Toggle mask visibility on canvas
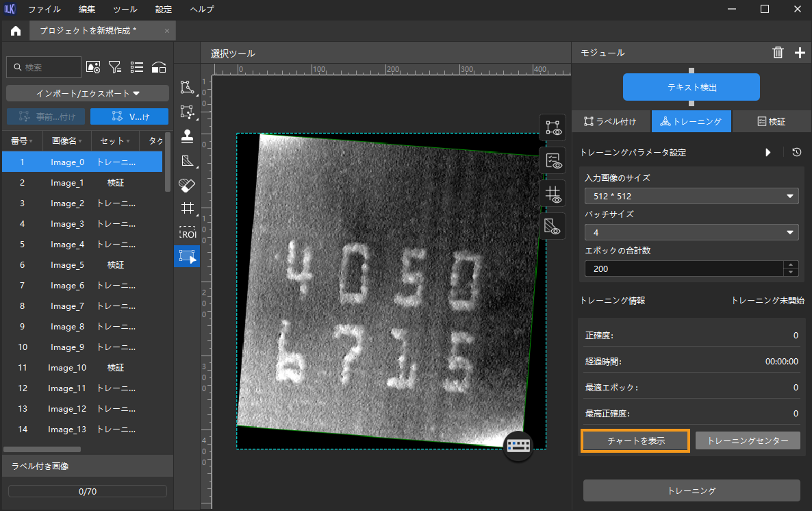Screen dimensions: 812x511 pyautogui.click(x=553, y=227)
